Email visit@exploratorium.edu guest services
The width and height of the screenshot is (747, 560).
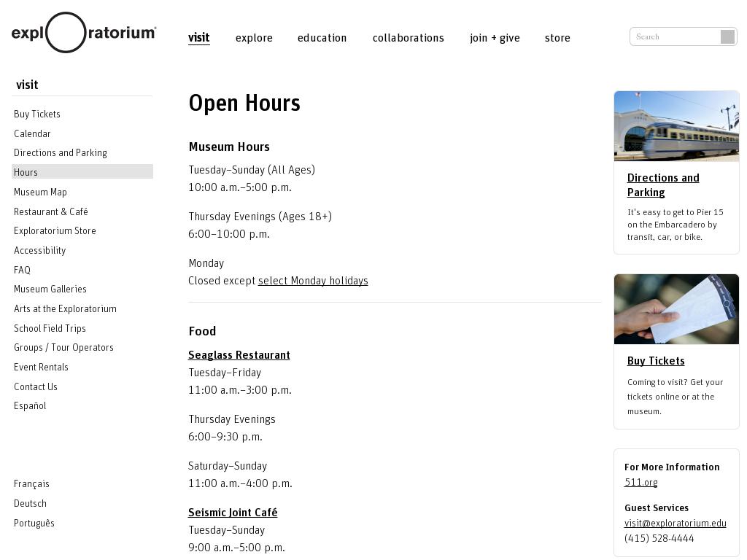tap(675, 523)
